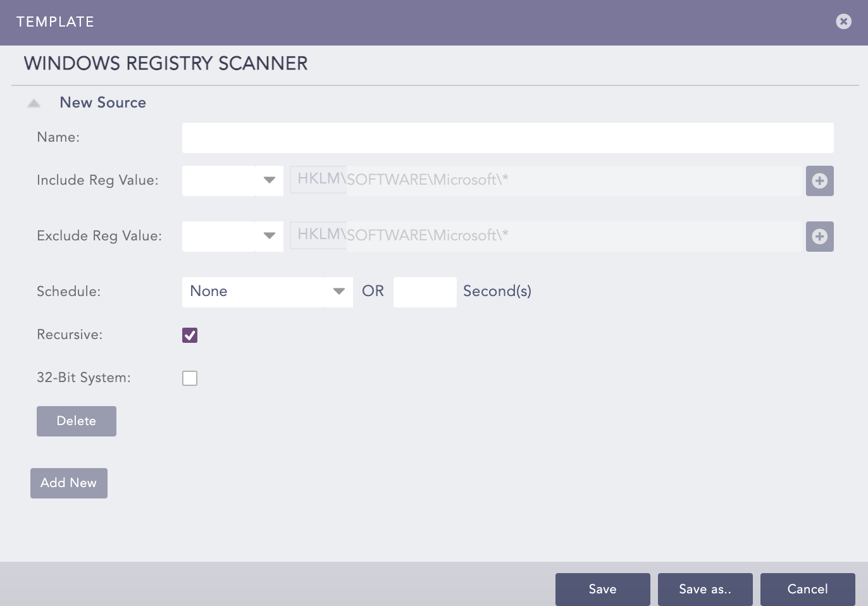Click the Save button
The height and width of the screenshot is (606, 868).
tap(602, 590)
